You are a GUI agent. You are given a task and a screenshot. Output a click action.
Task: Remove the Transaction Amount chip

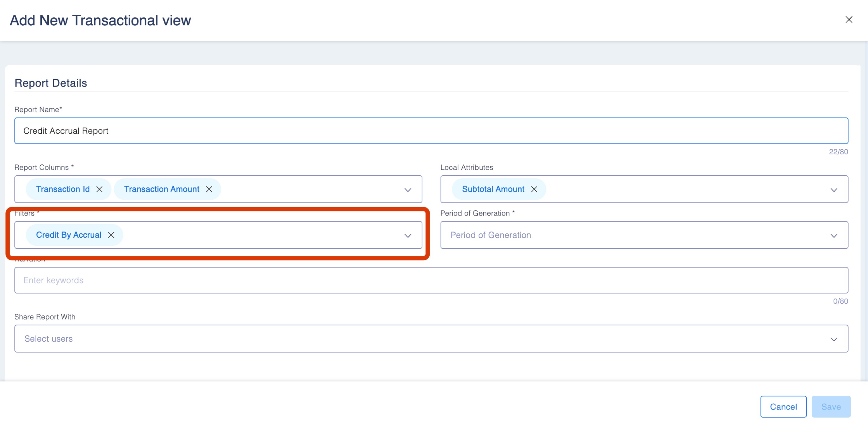(209, 189)
